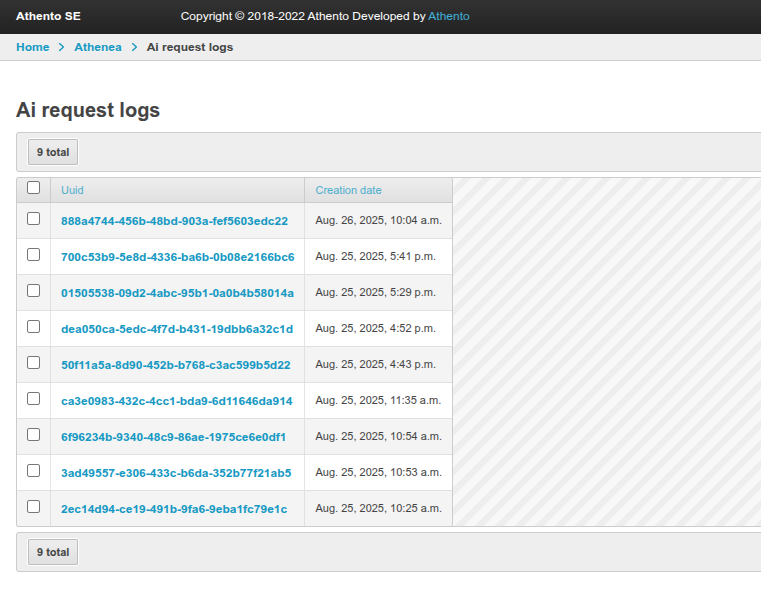Check the box for log 888a4744-456b-48bd-903a-fef5603edc22
The width and height of the screenshot is (761, 613).
click(33, 219)
